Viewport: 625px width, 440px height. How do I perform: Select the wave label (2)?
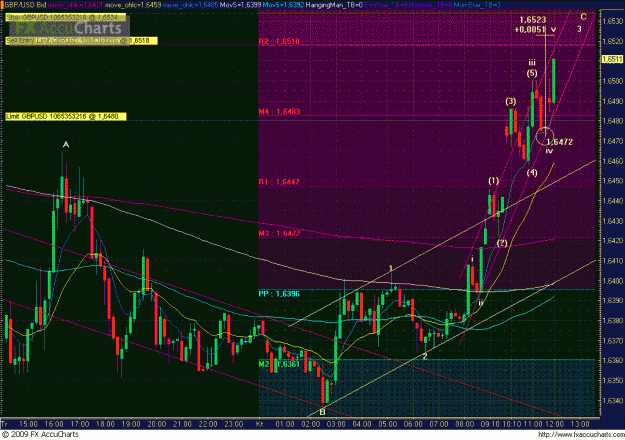pyautogui.click(x=502, y=243)
